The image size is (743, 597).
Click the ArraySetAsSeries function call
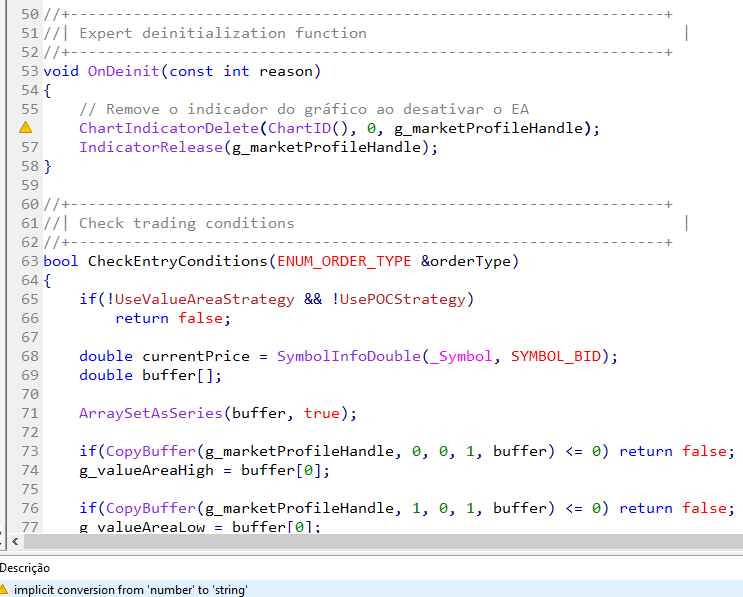pyautogui.click(x=151, y=413)
